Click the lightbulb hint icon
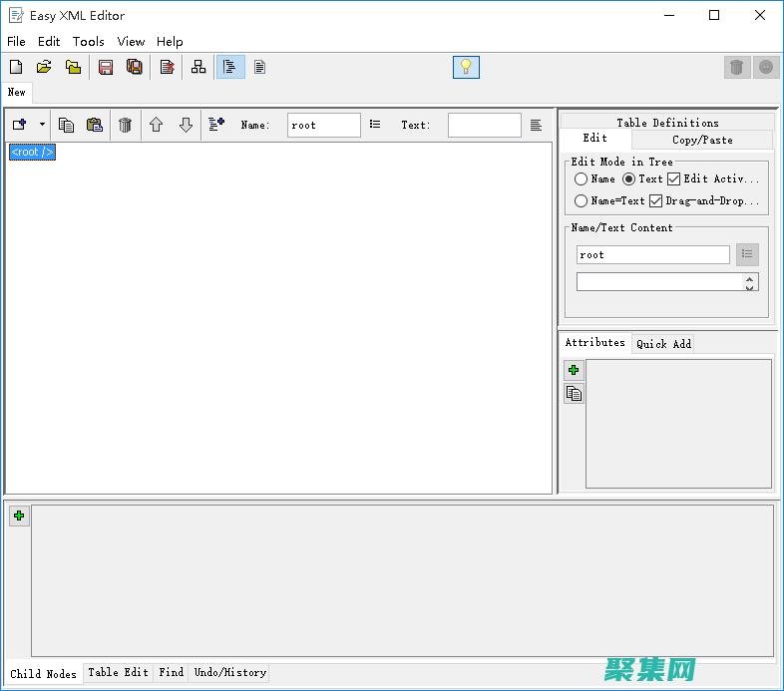 (466, 67)
